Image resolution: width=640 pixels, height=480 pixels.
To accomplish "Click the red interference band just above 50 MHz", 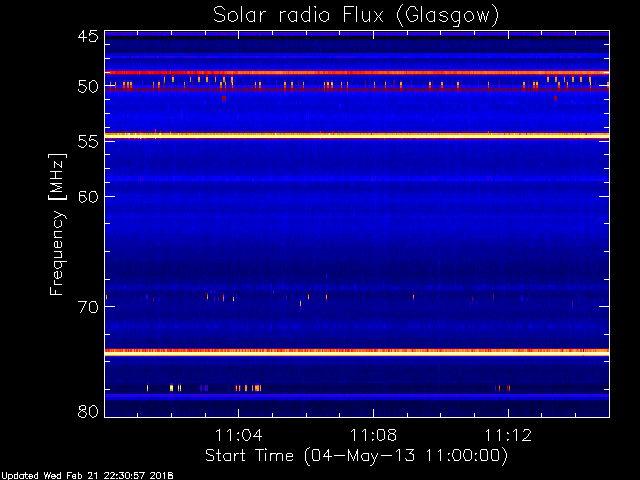I will point(357,73).
